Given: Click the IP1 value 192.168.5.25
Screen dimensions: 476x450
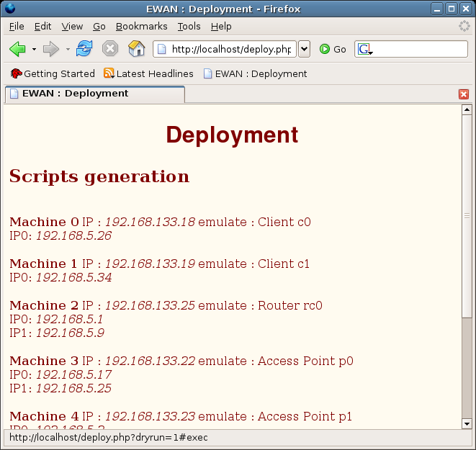Looking at the screenshot, I should (73, 388).
